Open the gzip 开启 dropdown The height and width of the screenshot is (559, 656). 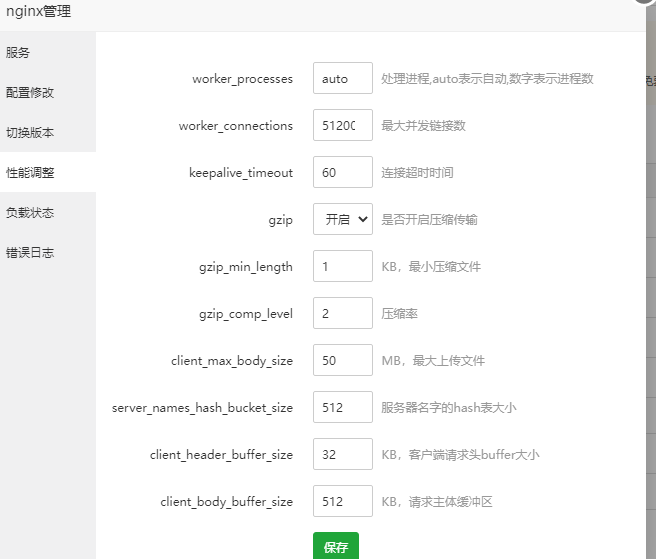pyautogui.click(x=343, y=219)
